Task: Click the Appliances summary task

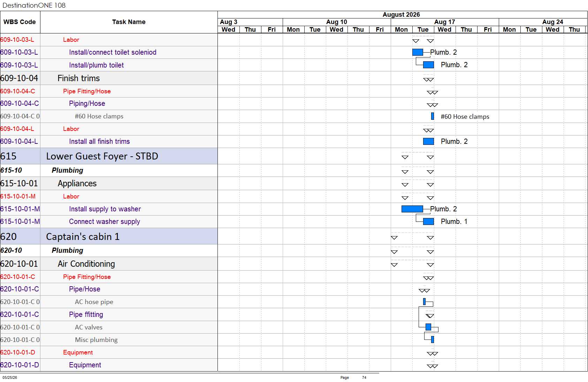Action: 77,184
